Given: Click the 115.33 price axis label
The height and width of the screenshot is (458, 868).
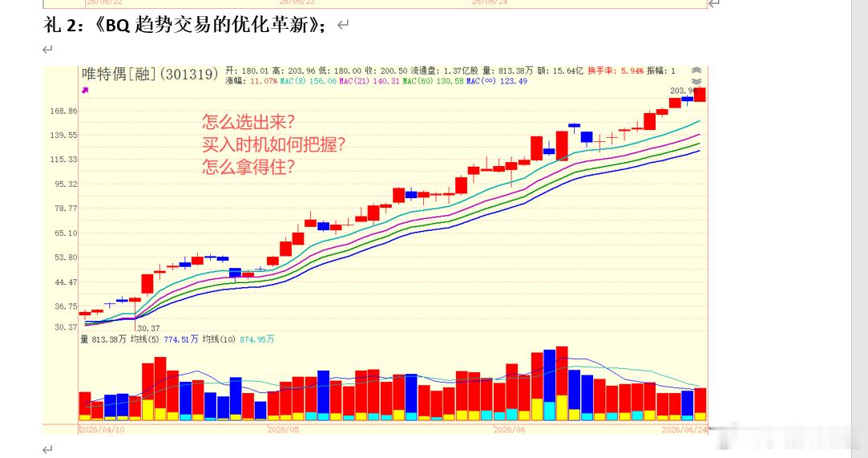Looking at the screenshot, I should coord(63,160).
